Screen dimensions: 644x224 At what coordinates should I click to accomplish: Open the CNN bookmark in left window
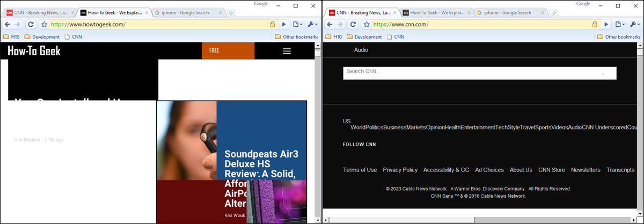pyautogui.click(x=73, y=37)
